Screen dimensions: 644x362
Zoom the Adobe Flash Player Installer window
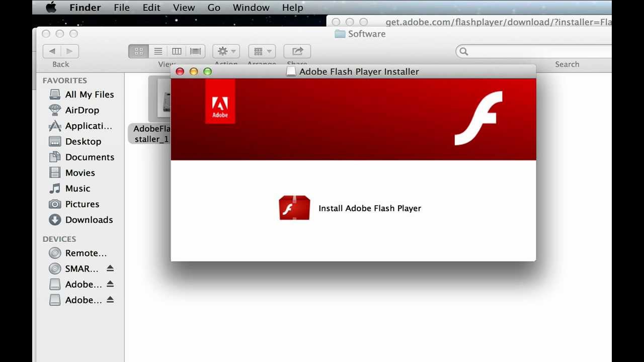[207, 71]
